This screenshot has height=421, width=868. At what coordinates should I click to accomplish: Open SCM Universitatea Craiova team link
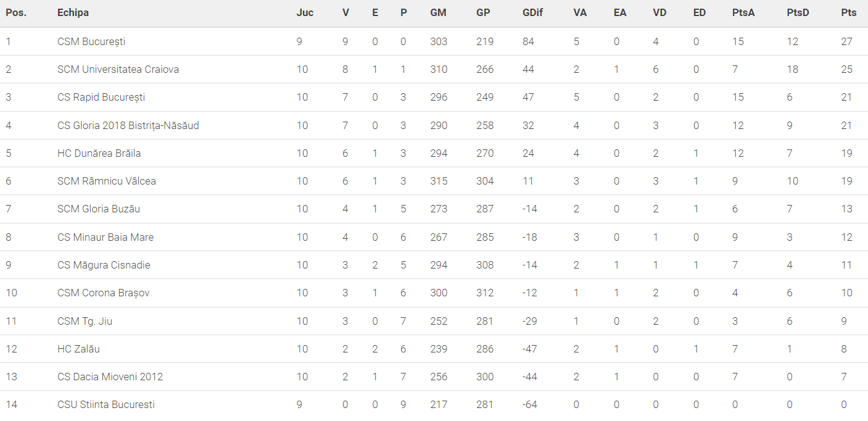click(x=118, y=69)
